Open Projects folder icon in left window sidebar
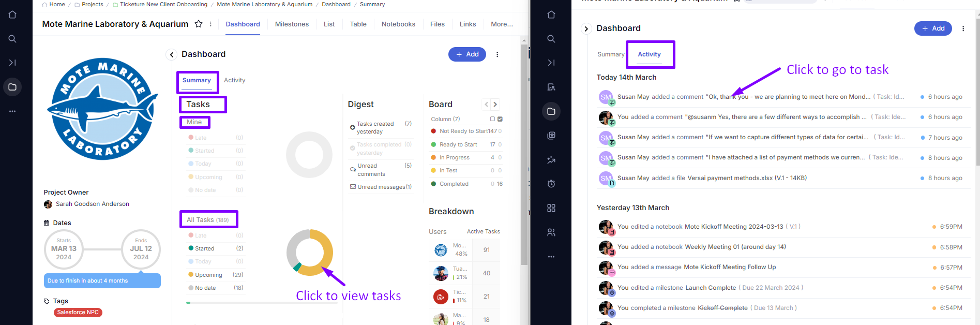 pyautogui.click(x=12, y=87)
